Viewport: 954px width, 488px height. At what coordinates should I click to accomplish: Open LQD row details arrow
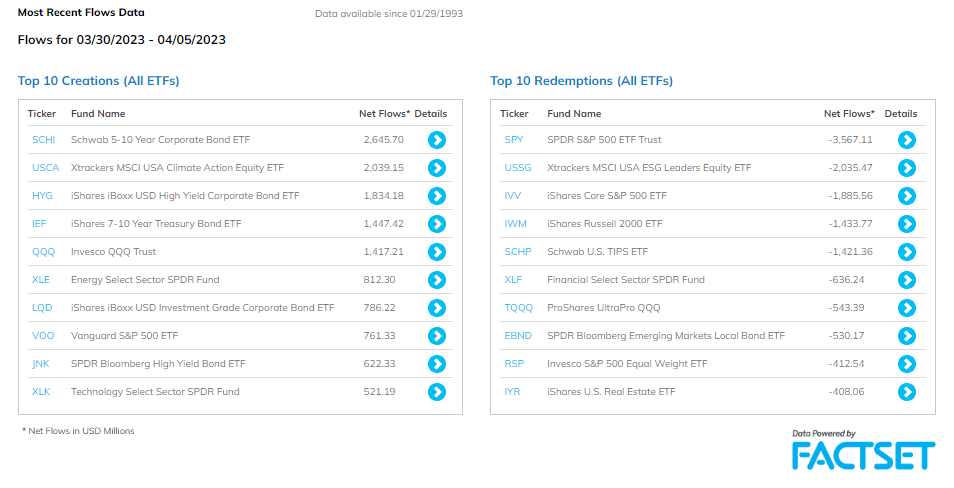pyautogui.click(x=437, y=308)
